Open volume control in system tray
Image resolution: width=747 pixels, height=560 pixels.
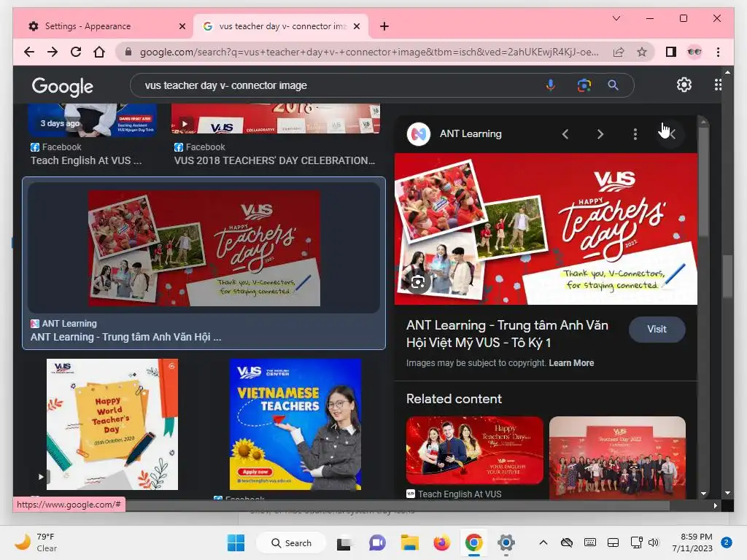(x=654, y=542)
